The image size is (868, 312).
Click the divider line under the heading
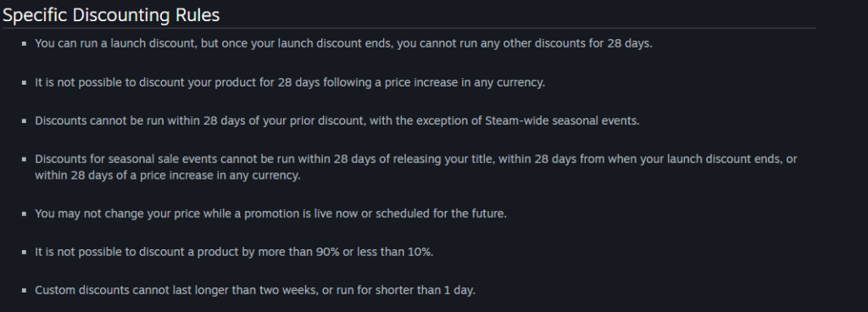tap(409, 28)
